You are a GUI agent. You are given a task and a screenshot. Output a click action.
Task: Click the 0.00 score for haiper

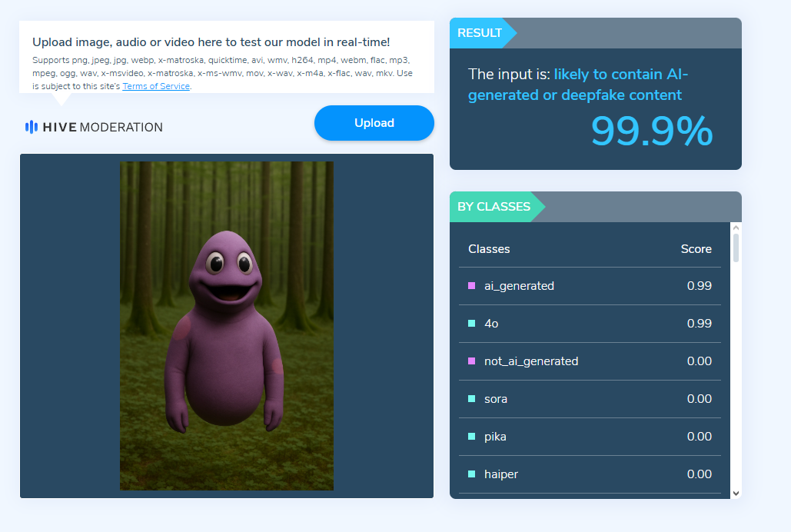pos(700,474)
